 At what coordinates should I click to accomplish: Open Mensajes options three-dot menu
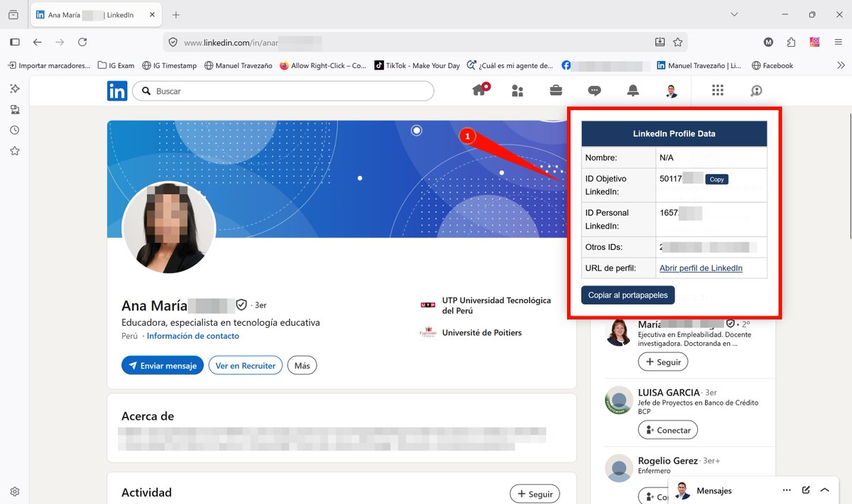point(787,491)
